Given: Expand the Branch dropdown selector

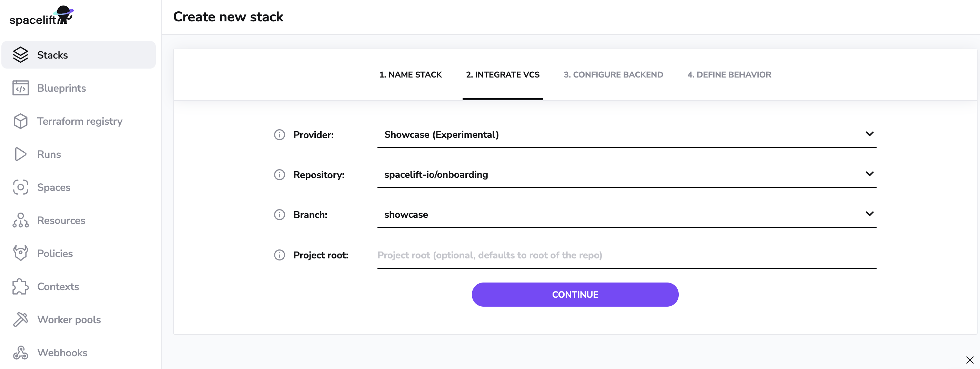Looking at the screenshot, I should (x=869, y=214).
